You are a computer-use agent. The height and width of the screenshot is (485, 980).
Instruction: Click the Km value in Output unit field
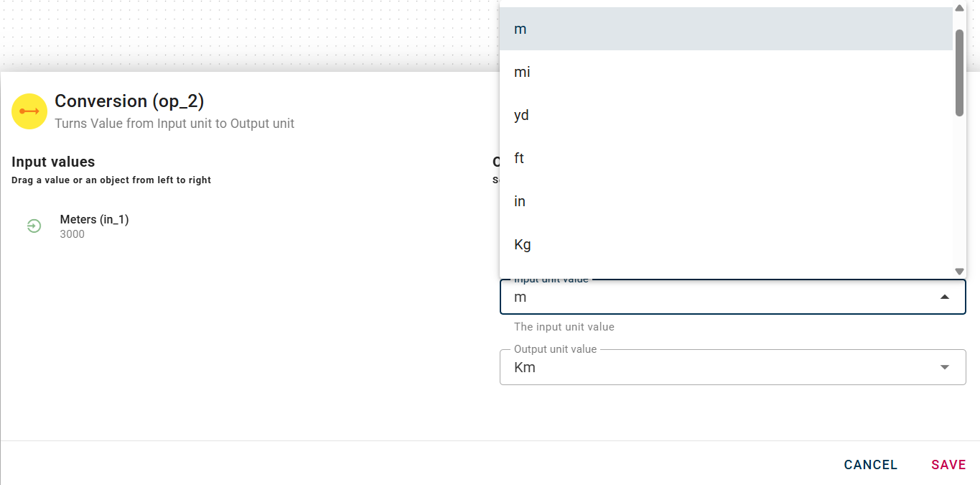[x=525, y=367]
